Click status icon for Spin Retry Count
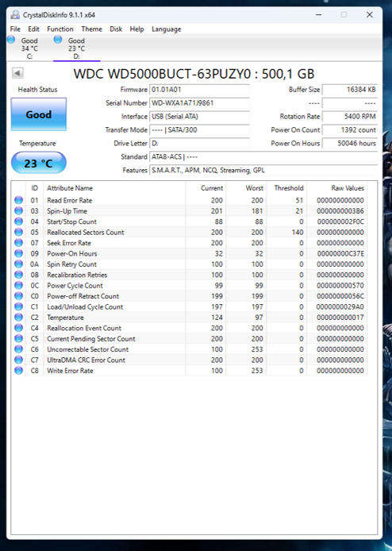 click(x=18, y=264)
